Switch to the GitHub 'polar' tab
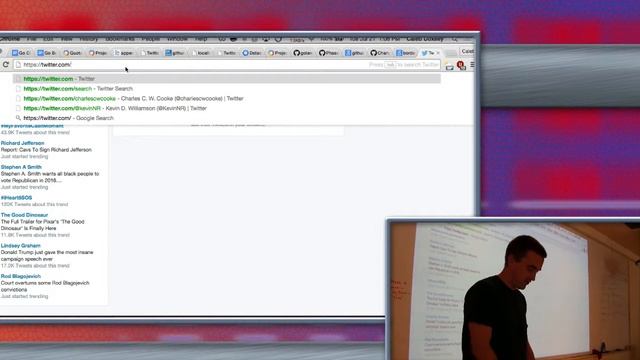 click(x=302, y=53)
